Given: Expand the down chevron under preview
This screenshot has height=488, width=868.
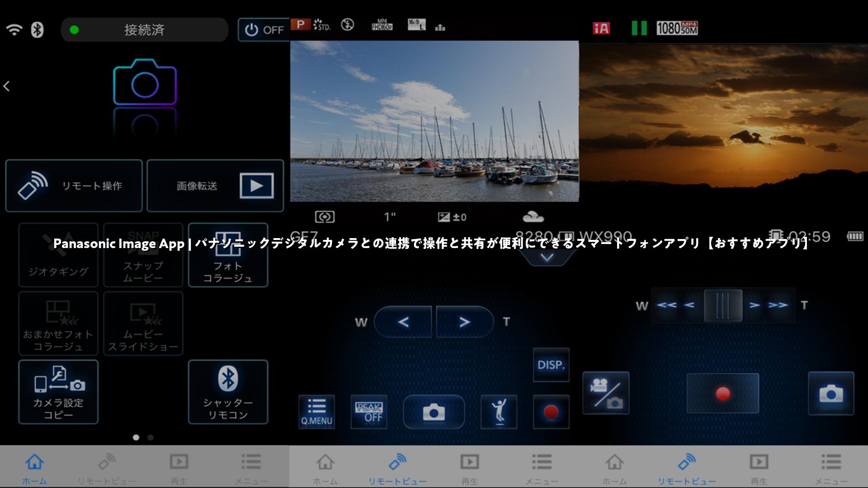Looking at the screenshot, I should tap(547, 258).
